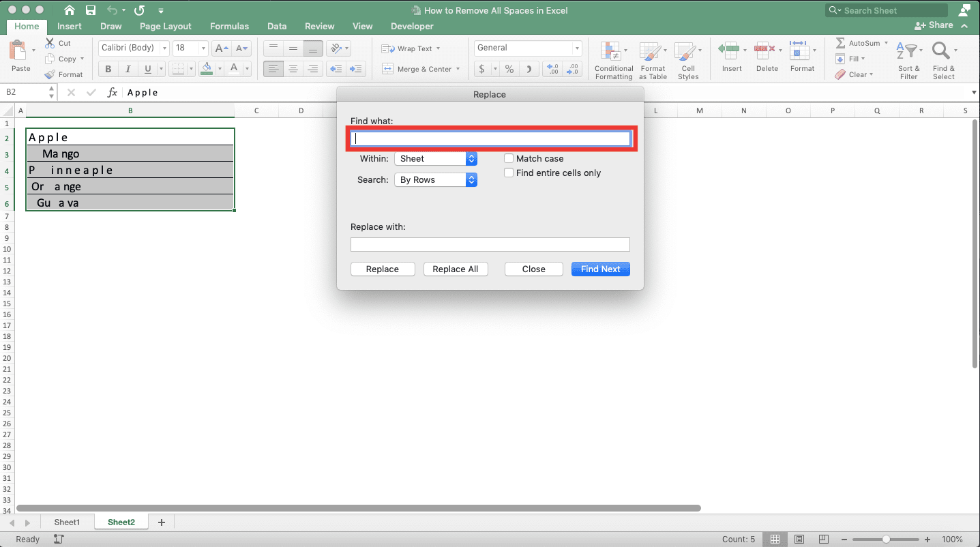Open the Search By Rows dropdown
This screenshot has width=980, height=547.
[x=435, y=179]
